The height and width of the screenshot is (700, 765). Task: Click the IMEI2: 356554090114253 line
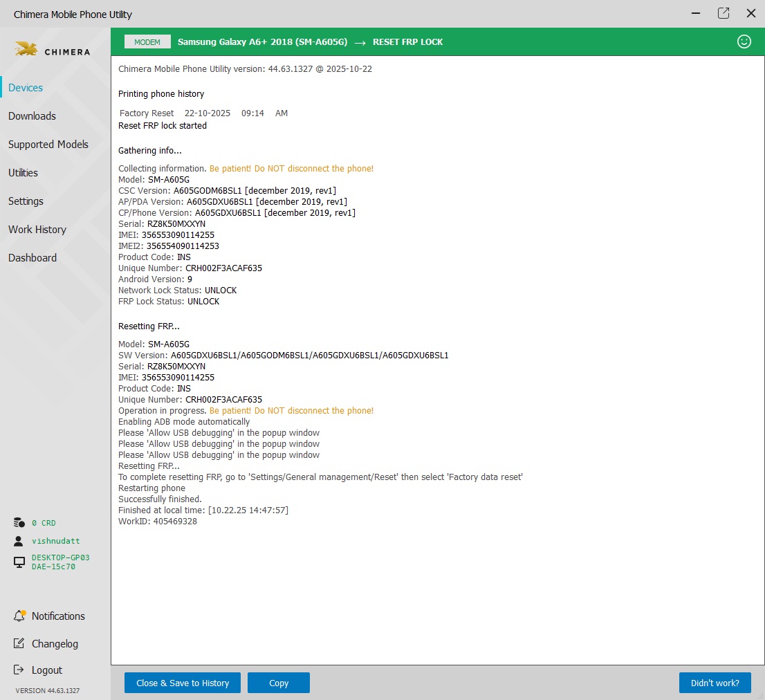coord(168,246)
